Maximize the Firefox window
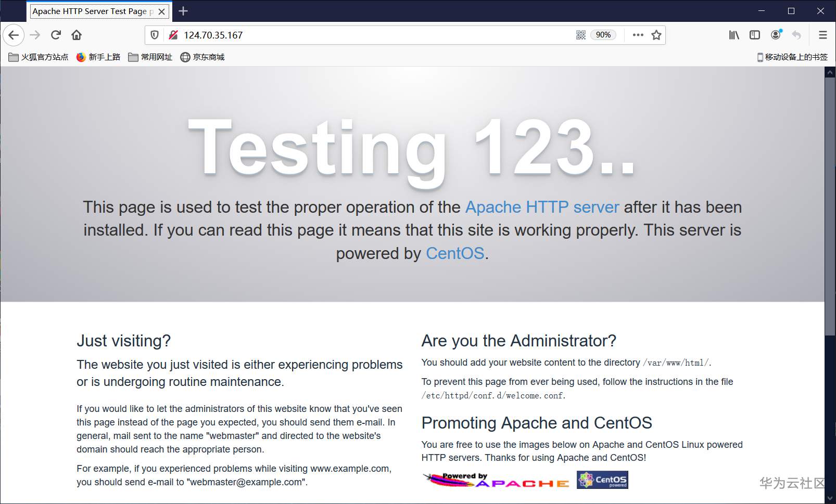 click(x=791, y=11)
